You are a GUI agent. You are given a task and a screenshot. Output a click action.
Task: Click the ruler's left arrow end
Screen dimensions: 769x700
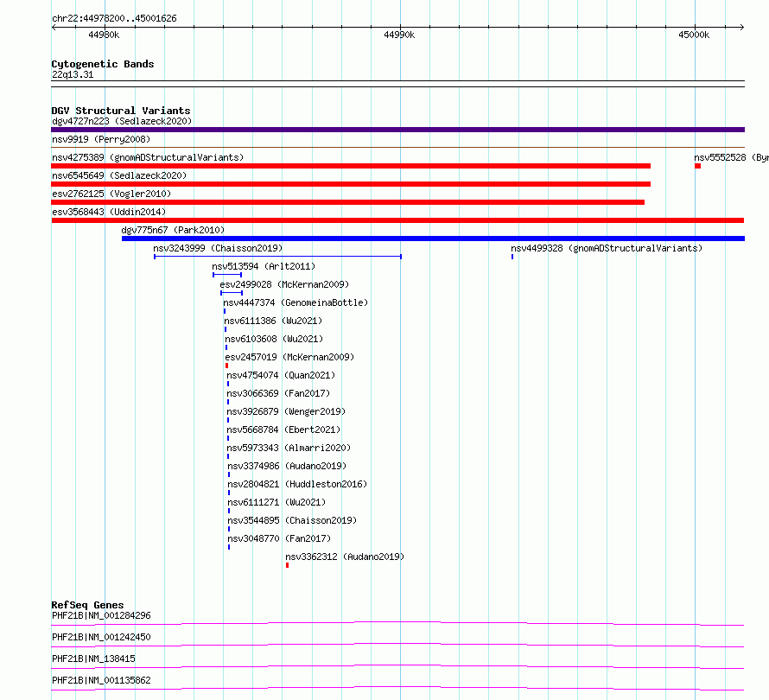pyautogui.click(x=54, y=27)
